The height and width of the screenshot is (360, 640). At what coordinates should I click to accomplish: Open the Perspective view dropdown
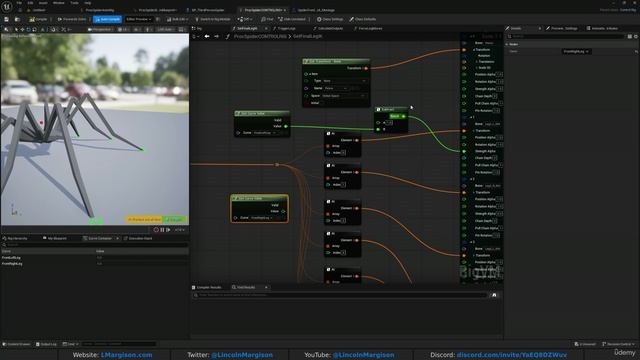(x=100, y=29)
